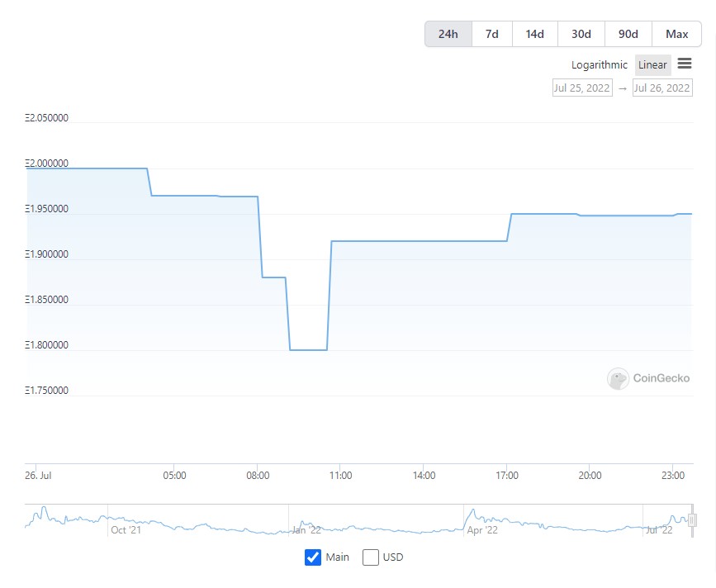Select the 24h time range tab

tap(448, 34)
